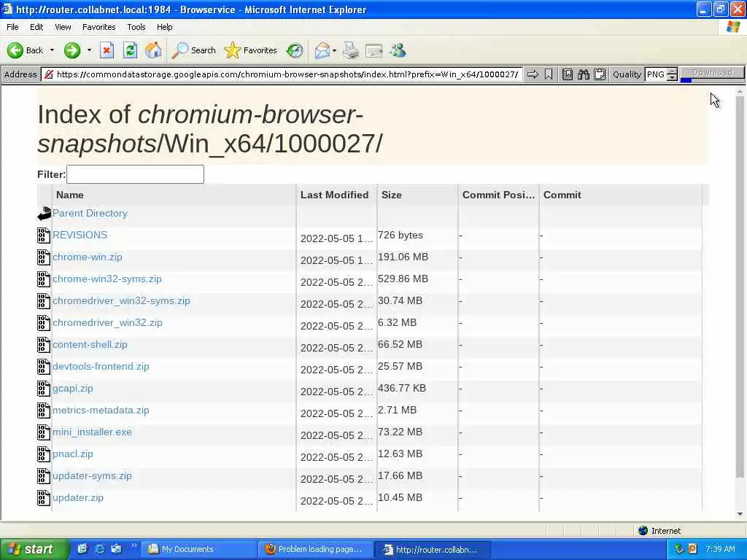The width and height of the screenshot is (747, 560).
Task: Open the File menu
Action: 12,27
